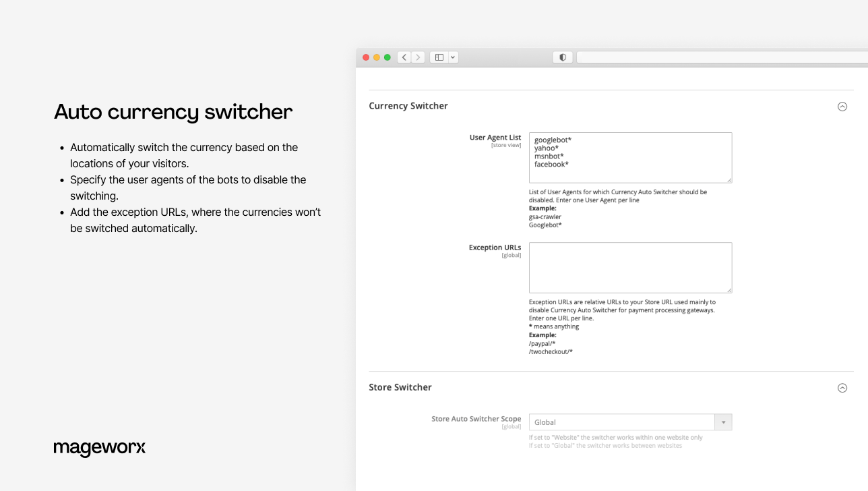Click the Currency Switcher section header

coord(408,106)
